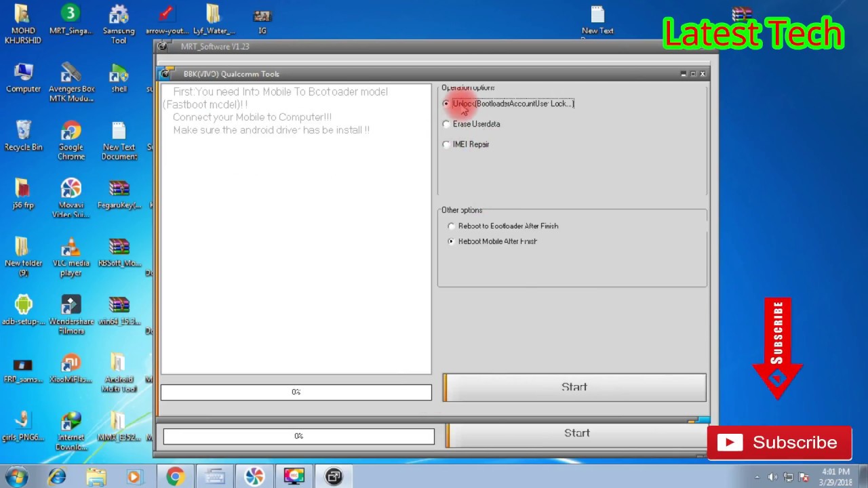The image size is (868, 488).
Task: Open the Computer desktop icon
Action: tap(23, 79)
